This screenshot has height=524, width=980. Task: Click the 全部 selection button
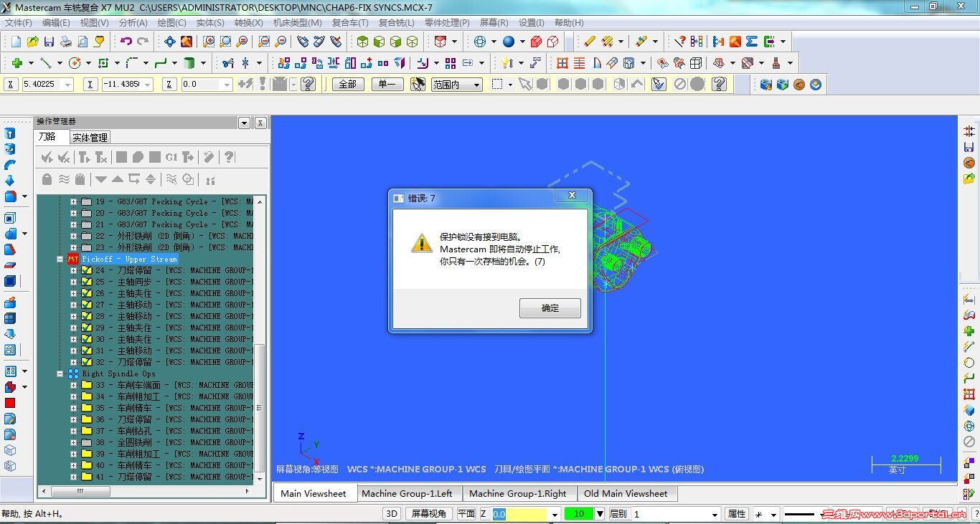point(348,85)
